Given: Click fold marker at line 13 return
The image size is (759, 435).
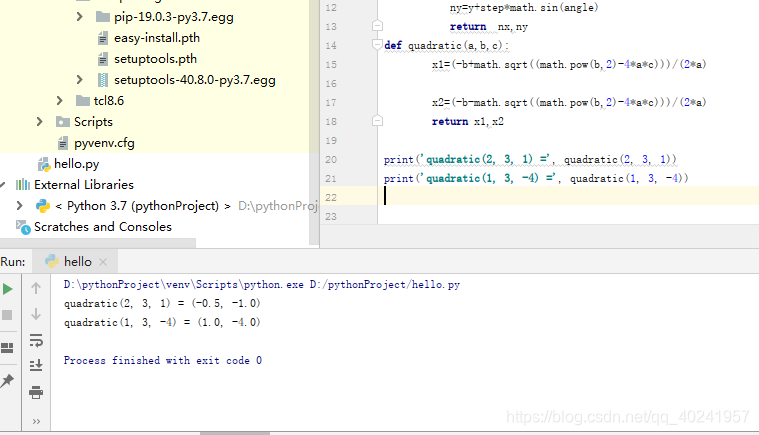Looking at the screenshot, I should point(378,26).
